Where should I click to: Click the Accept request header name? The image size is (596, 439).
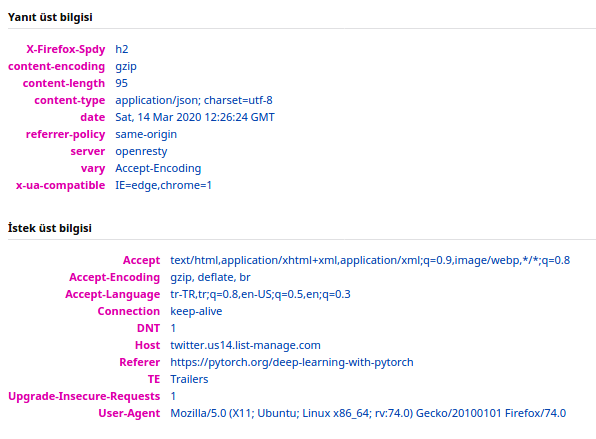pos(141,260)
